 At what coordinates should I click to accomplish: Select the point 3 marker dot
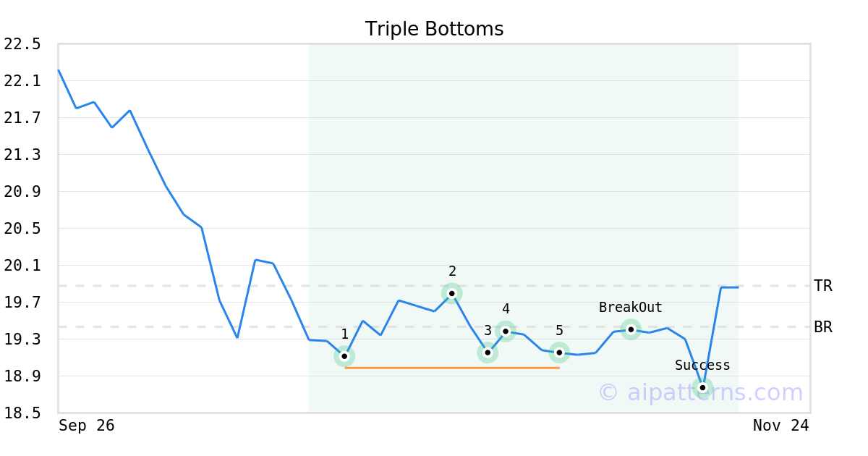(488, 352)
